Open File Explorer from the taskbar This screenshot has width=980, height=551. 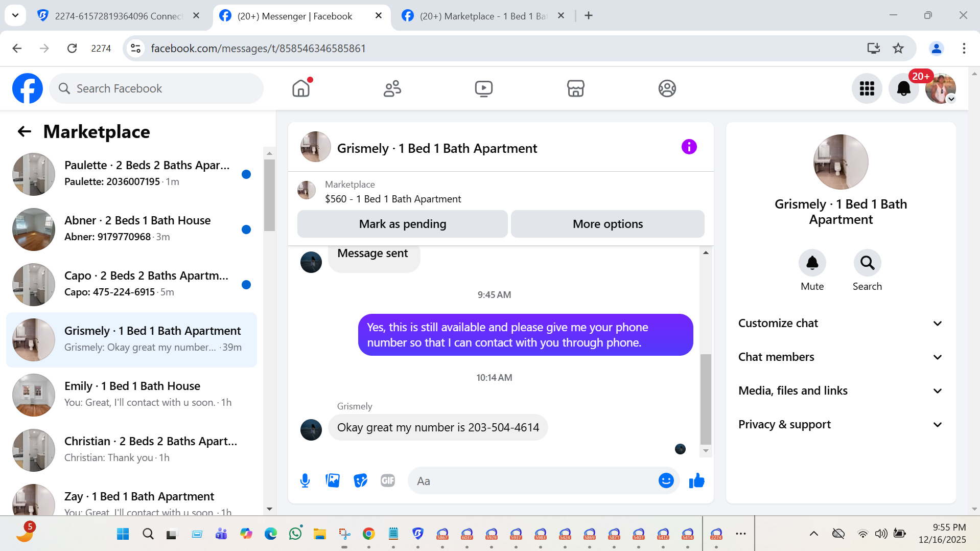[x=320, y=534]
